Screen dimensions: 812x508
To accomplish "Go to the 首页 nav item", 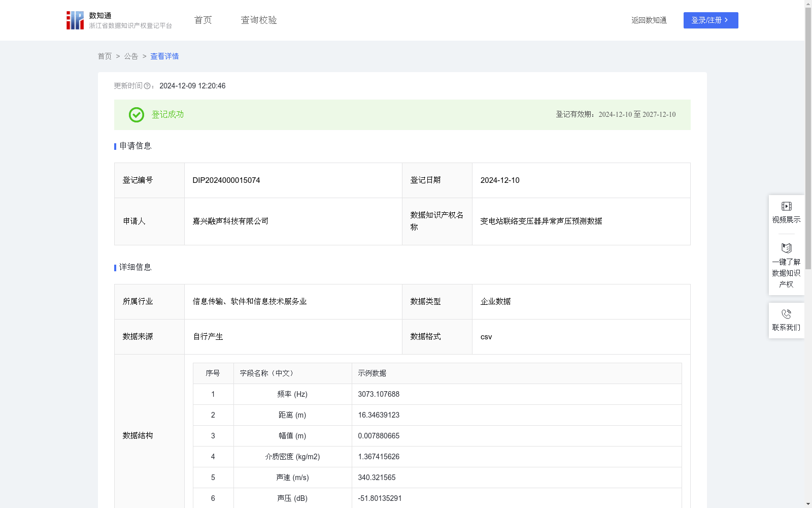I will pyautogui.click(x=203, y=20).
